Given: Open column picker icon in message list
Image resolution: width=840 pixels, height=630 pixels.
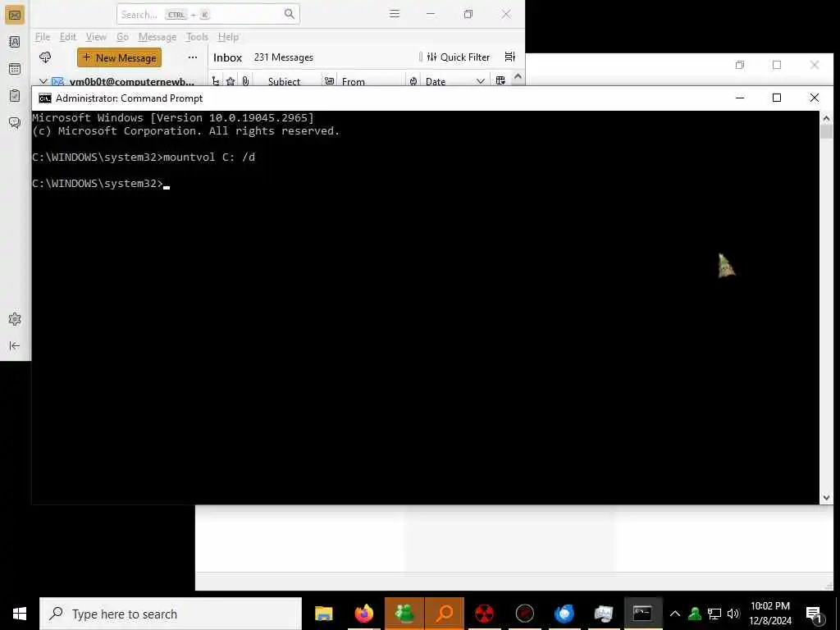Looking at the screenshot, I should click(500, 81).
